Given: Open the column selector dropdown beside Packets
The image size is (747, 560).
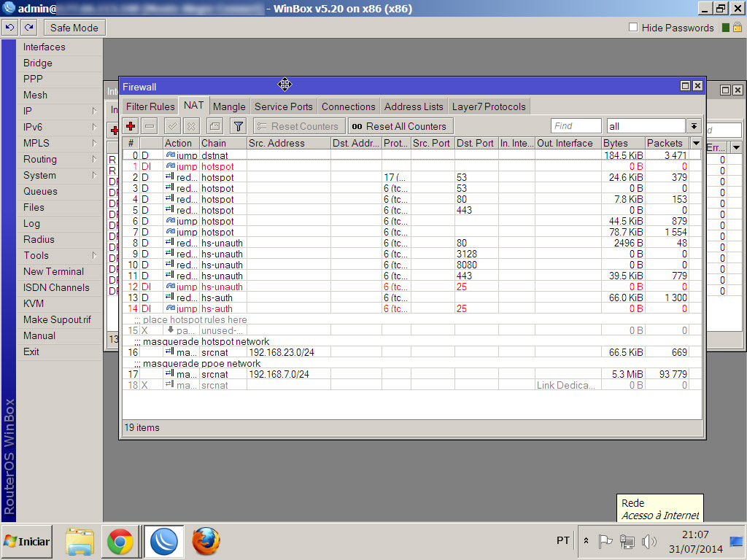Looking at the screenshot, I should (x=696, y=144).
